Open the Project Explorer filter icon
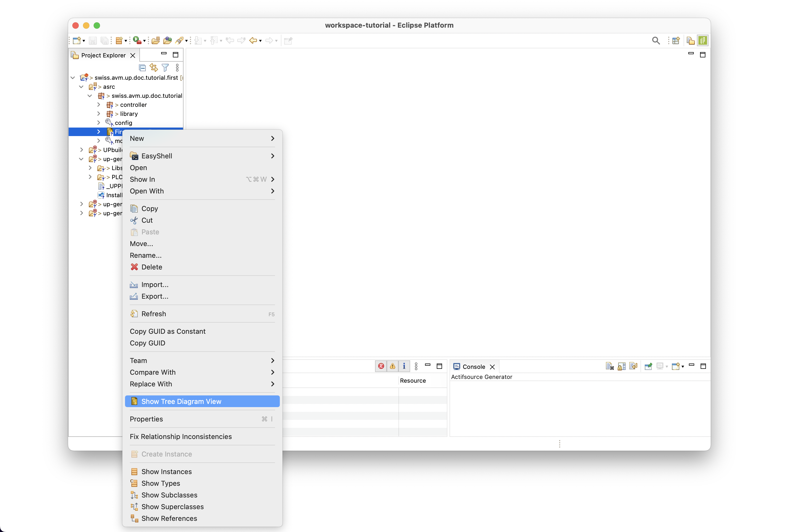This screenshot has height=532, width=807. coord(165,68)
